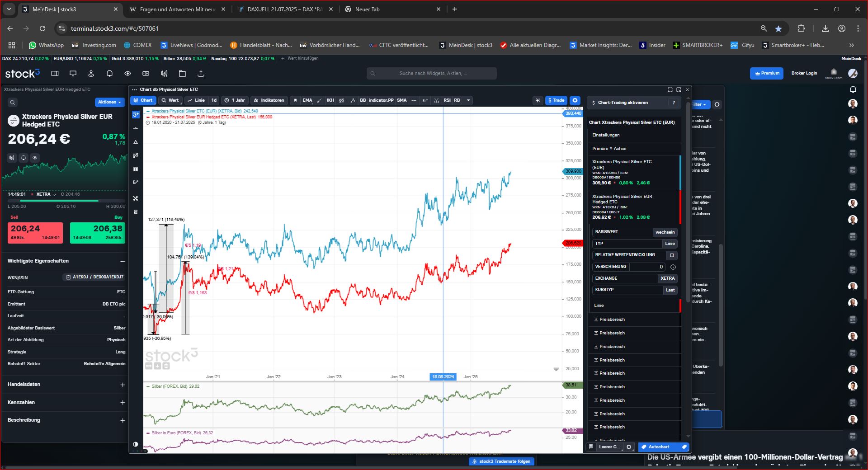Open the XETRA exchange selector under mini chart

(46, 194)
